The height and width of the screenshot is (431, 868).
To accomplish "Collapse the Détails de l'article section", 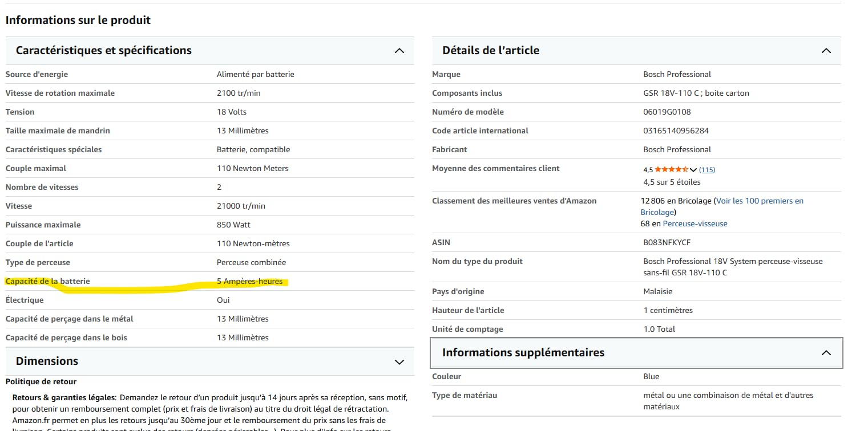I will tap(636, 51).
